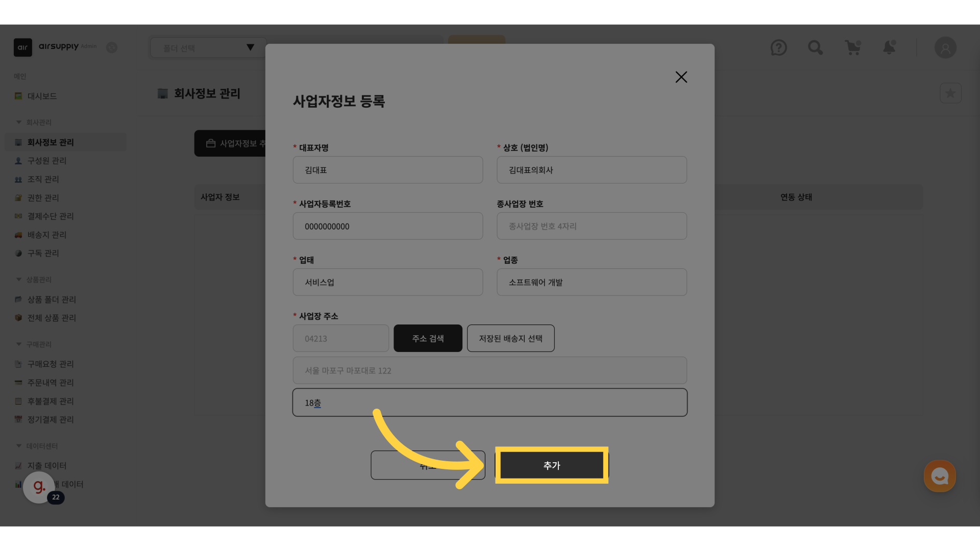This screenshot has width=980, height=551.
Task: Collapse the 상품관리 sidebar section
Action: (19, 280)
